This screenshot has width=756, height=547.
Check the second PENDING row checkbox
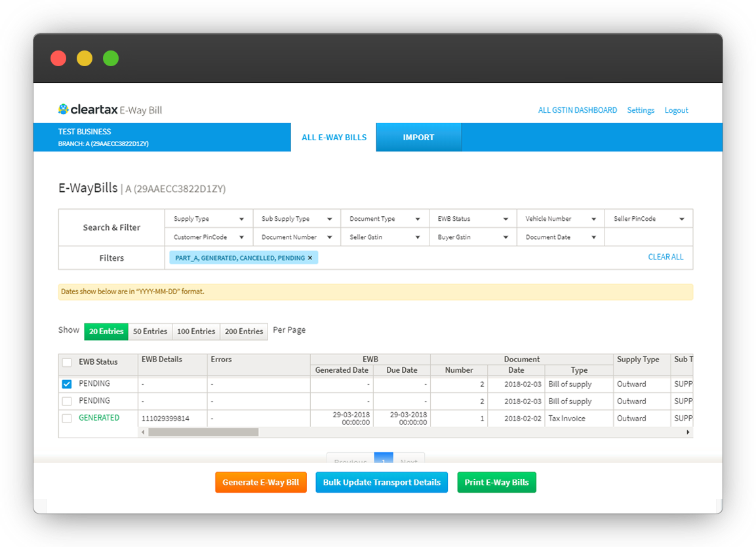[67, 401]
